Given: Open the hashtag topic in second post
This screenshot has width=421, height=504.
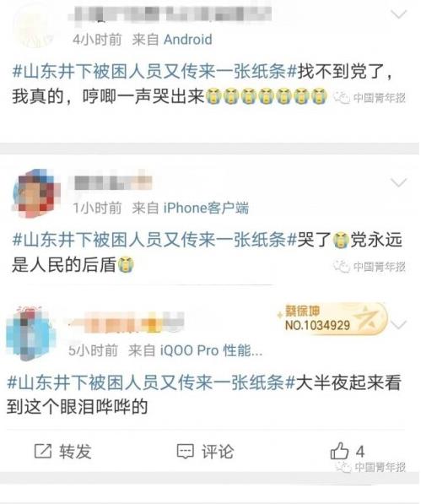Looking at the screenshot, I should [154, 240].
